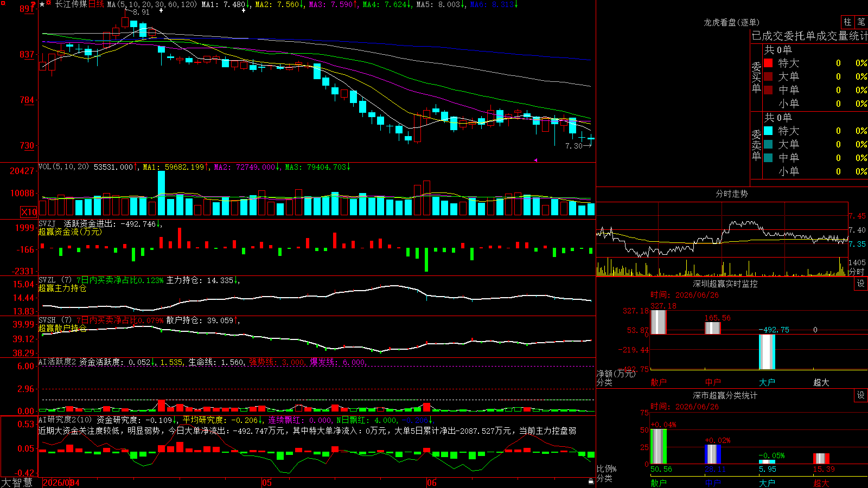This screenshot has height=488, width=868.
Task: Click the teal 大单 sell-order swatch
Action: (768, 144)
